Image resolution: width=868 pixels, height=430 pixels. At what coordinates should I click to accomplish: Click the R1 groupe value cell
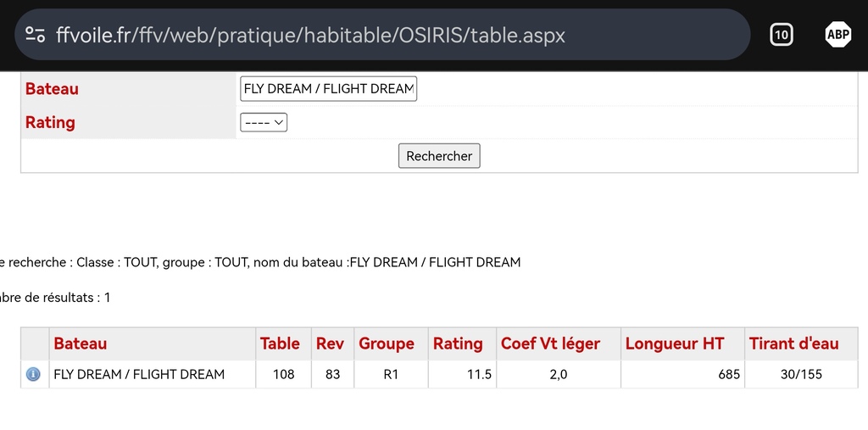(390, 374)
